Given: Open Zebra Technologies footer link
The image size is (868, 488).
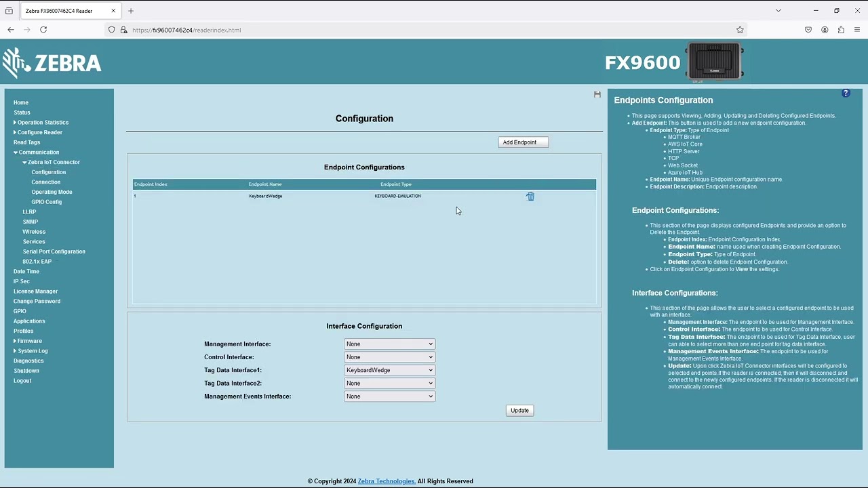Looking at the screenshot, I should 387,481.
